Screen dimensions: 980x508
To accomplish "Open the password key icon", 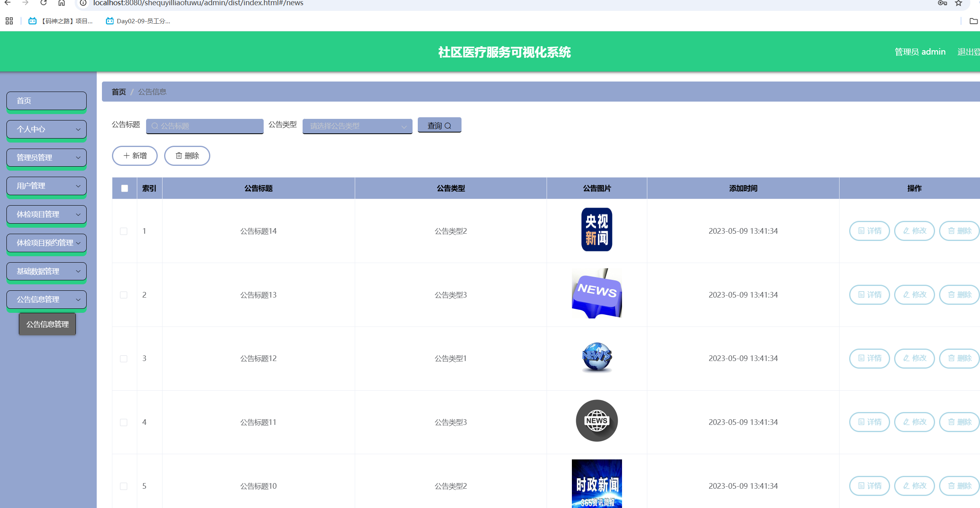I will (942, 3).
